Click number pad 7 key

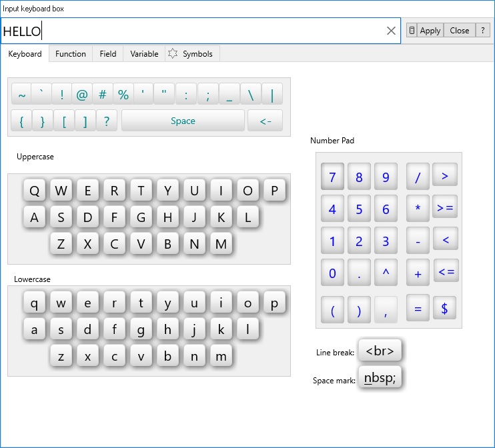pos(332,177)
